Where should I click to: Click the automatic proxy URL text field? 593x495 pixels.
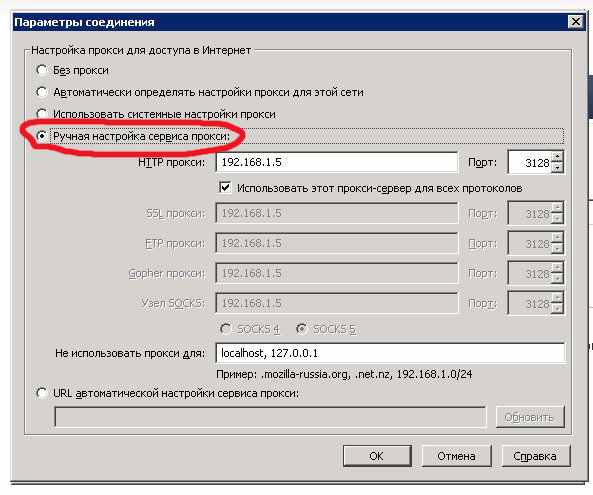(x=270, y=417)
